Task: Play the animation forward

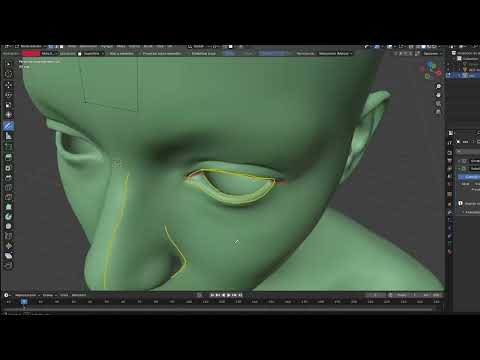Action: 229,295
